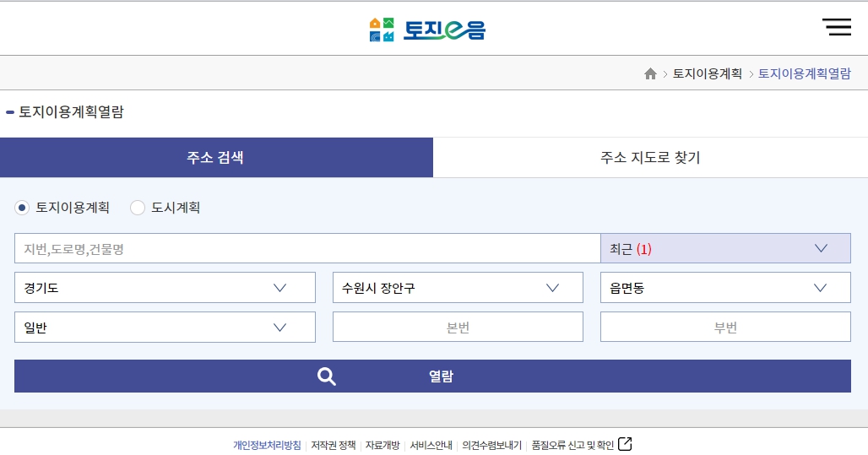Open the 일반 land type dropdown

165,328
